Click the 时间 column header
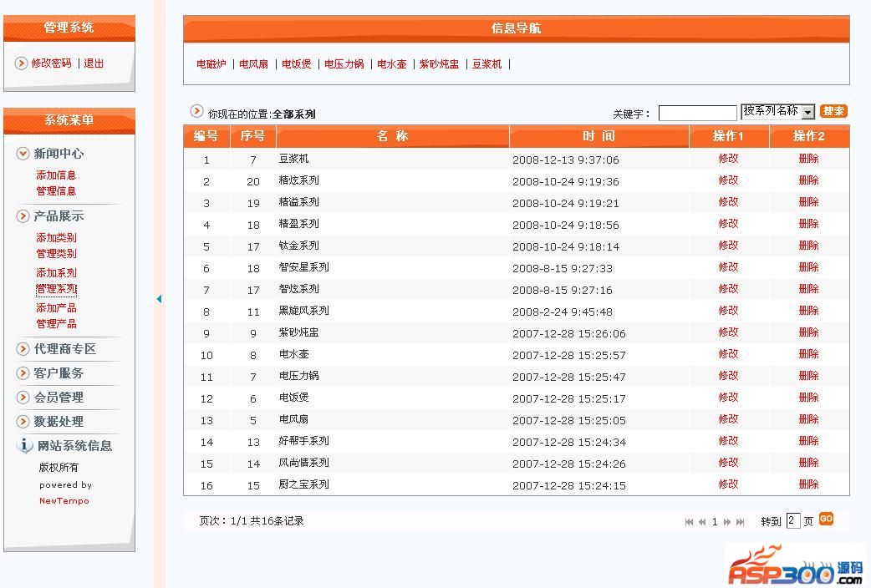Screen dimensions: 871x588 tap(598, 136)
